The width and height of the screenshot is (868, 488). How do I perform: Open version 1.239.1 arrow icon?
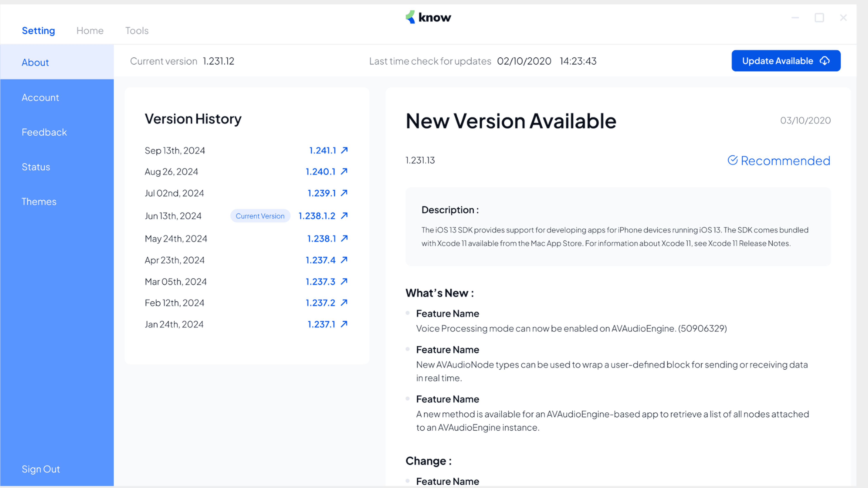tap(344, 193)
